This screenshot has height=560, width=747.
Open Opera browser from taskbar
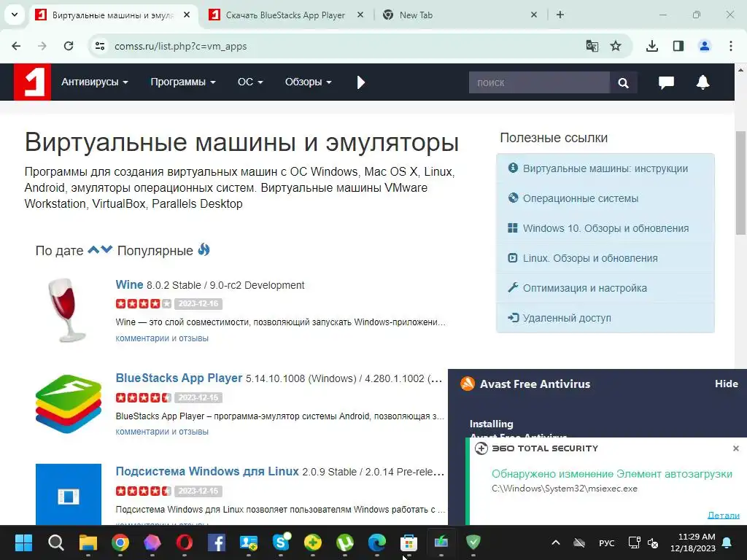coord(185,542)
